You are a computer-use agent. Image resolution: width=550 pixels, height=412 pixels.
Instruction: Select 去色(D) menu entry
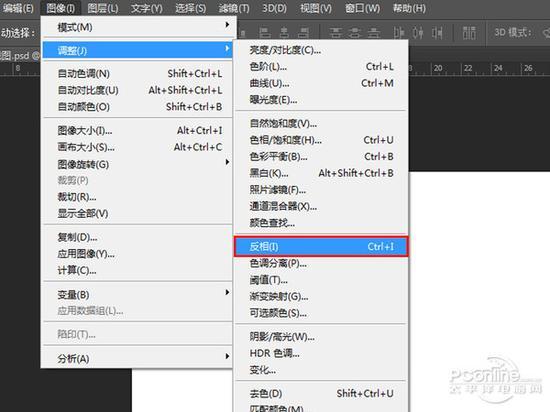pyautogui.click(x=321, y=393)
